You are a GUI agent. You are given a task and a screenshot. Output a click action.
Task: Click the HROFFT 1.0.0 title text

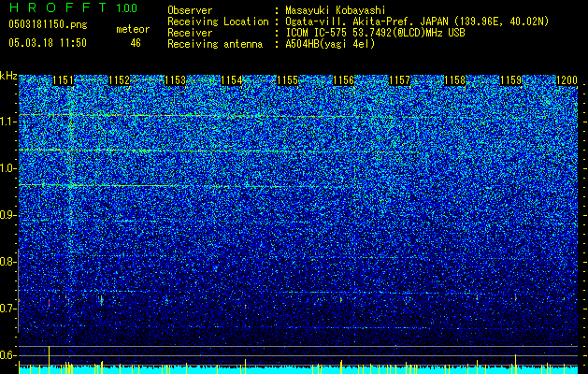(x=73, y=7)
